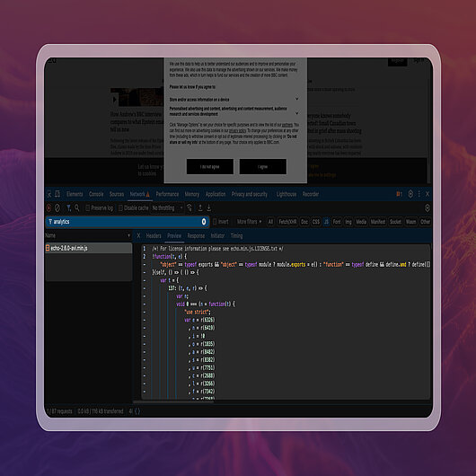Open the Application tab
This screenshot has width=476, height=476.
coord(216,194)
